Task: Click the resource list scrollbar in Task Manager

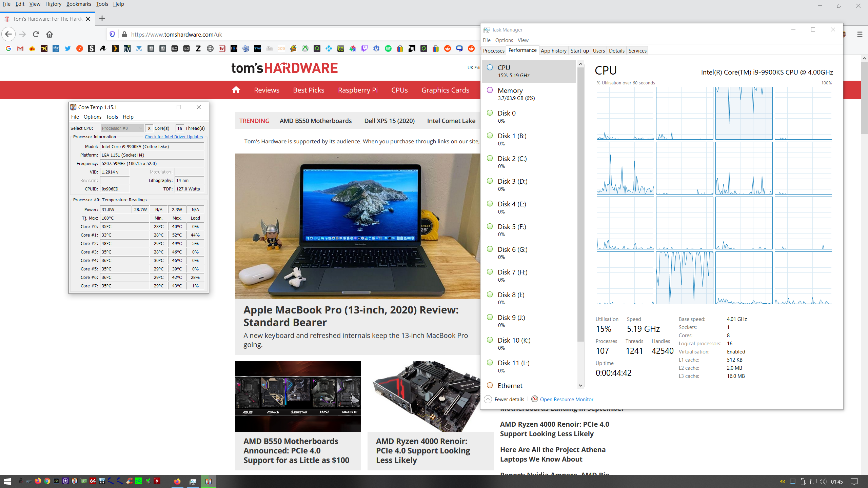Action: click(x=580, y=204)
